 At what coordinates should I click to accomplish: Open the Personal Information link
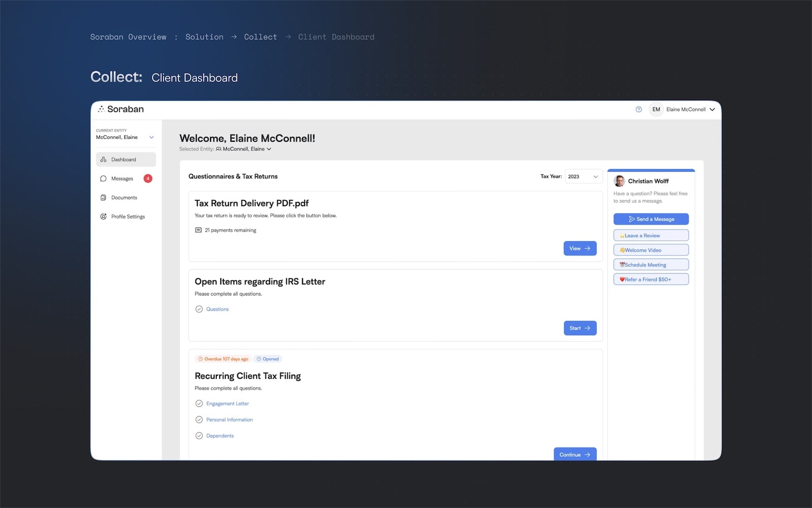229,420
